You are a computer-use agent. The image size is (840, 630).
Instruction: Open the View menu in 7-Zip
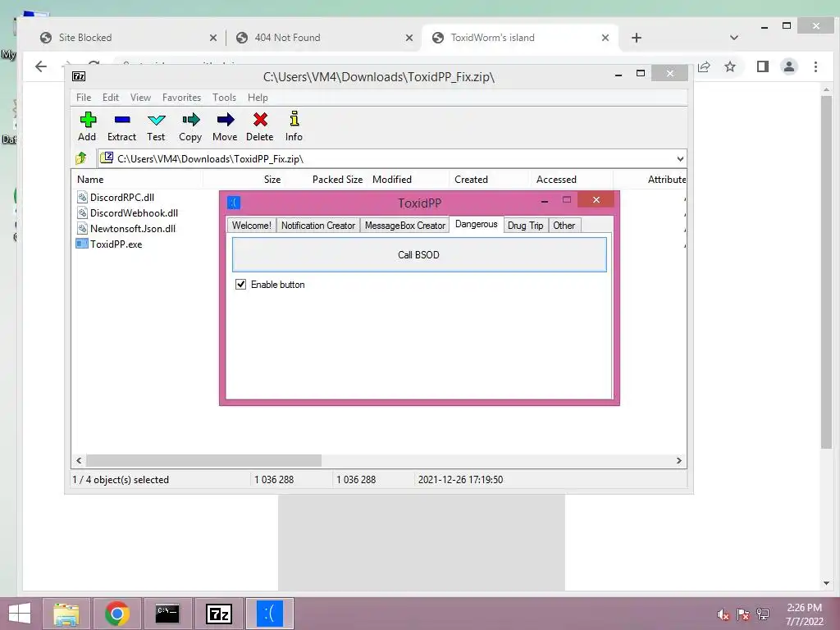pyautogui.click(x=140, y=98)
